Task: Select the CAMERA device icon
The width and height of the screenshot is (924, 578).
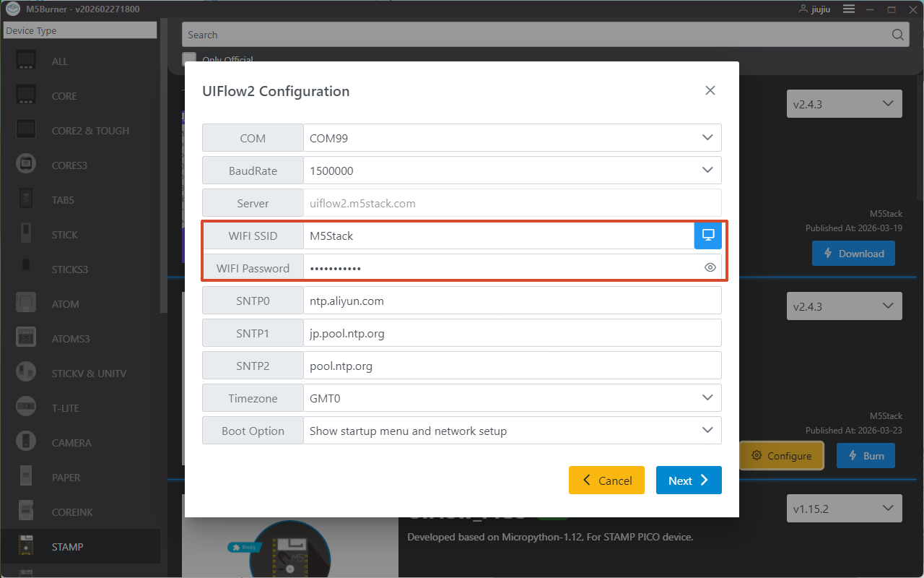Action: point(26,442)
